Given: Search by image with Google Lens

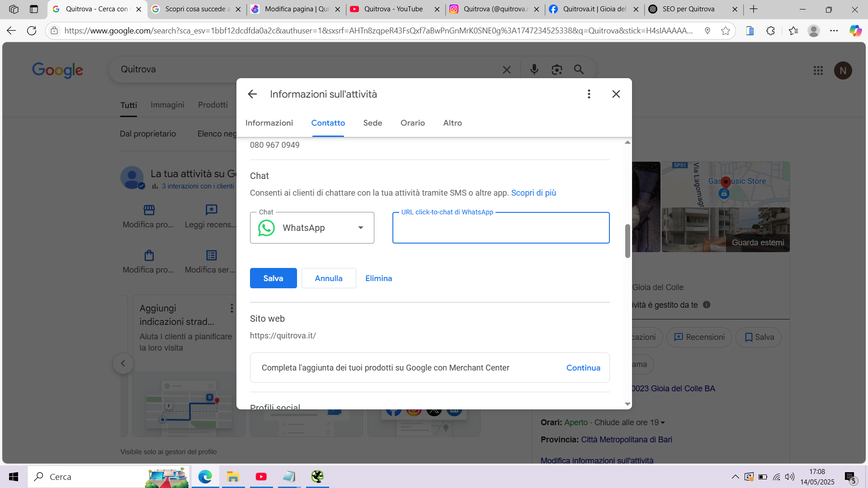Looking at the screenshot, I should (557, 70).
